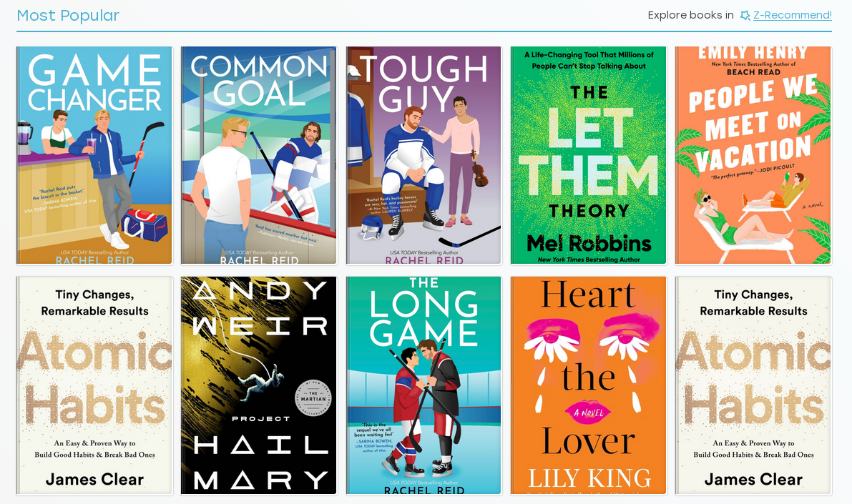This screenshot has width=852, height=504.
Task: Open the first Atomic Habits cover
Action: click(x=94, y=385)
